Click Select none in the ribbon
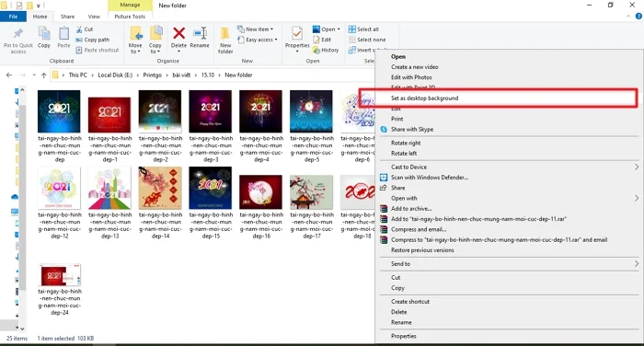The image size is (644, 346). pos(367,40)
